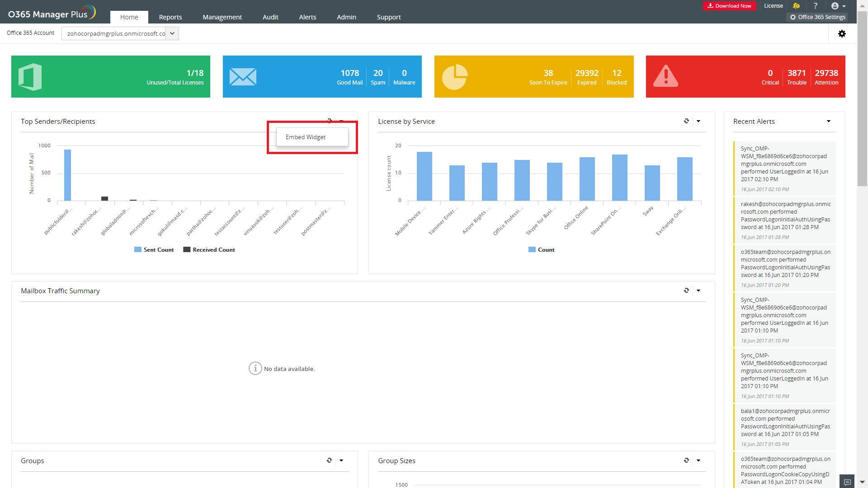This screenshot has width=868, height=488.
Task: Refresh the Group Sizes widget
Action: point(686,460)
